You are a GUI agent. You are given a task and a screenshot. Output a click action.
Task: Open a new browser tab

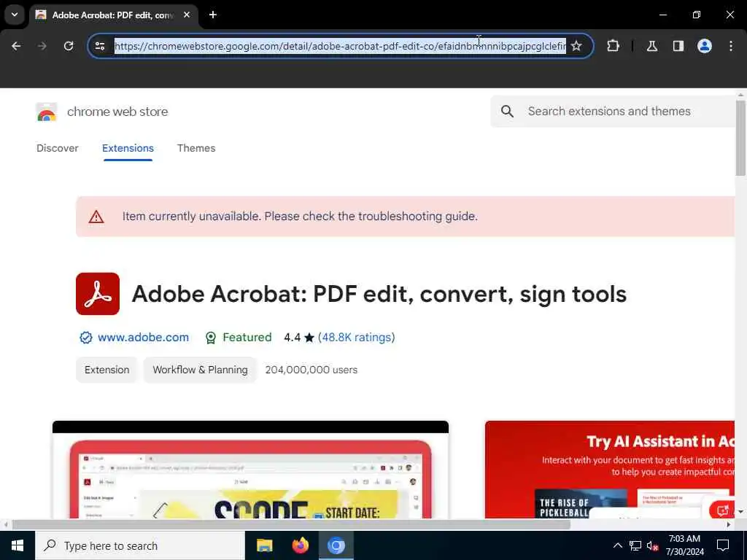pos(213,15)
